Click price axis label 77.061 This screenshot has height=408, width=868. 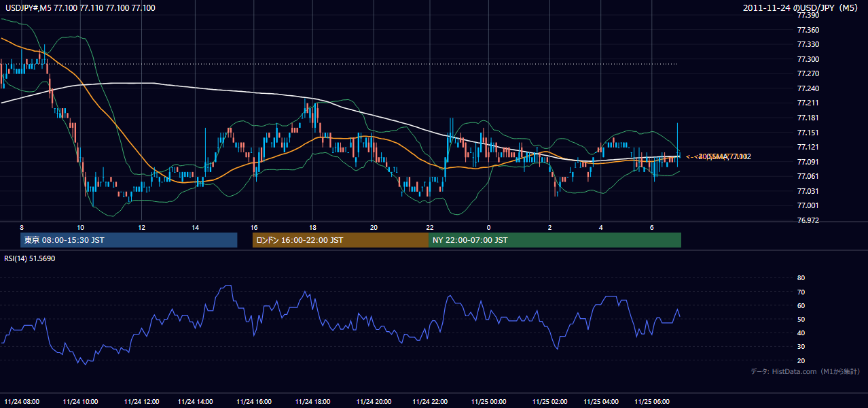point(808,176)
